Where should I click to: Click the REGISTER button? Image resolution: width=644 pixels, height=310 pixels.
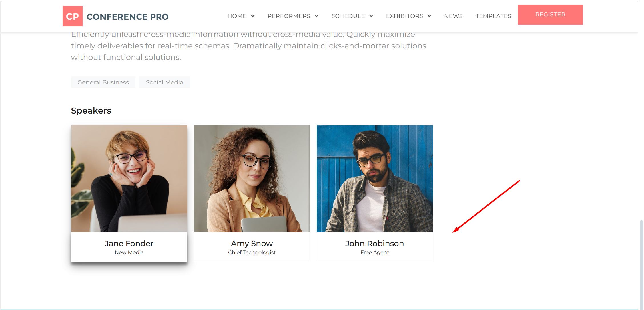[x=550, y=15]
